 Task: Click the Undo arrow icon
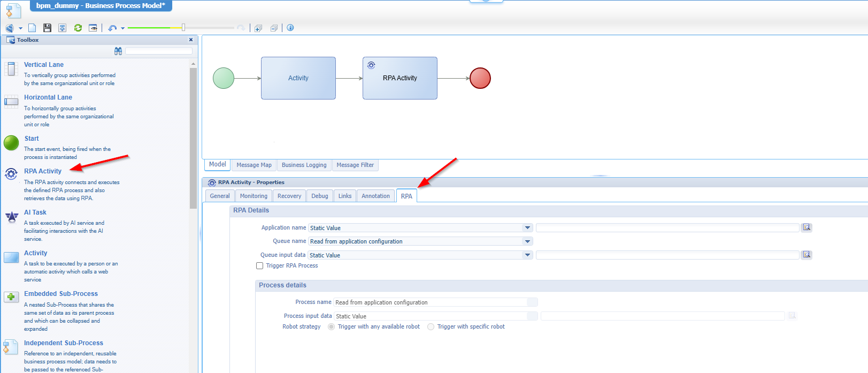coord(112,28)
